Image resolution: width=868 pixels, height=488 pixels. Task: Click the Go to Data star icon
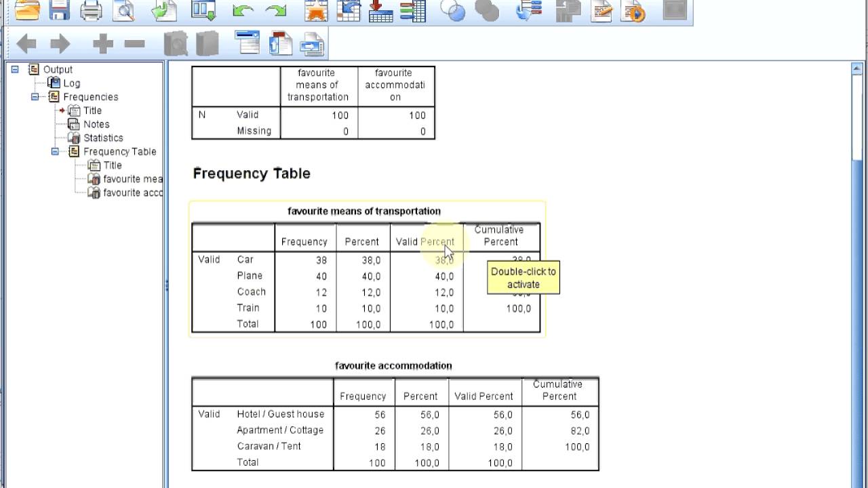pos(315,9)
